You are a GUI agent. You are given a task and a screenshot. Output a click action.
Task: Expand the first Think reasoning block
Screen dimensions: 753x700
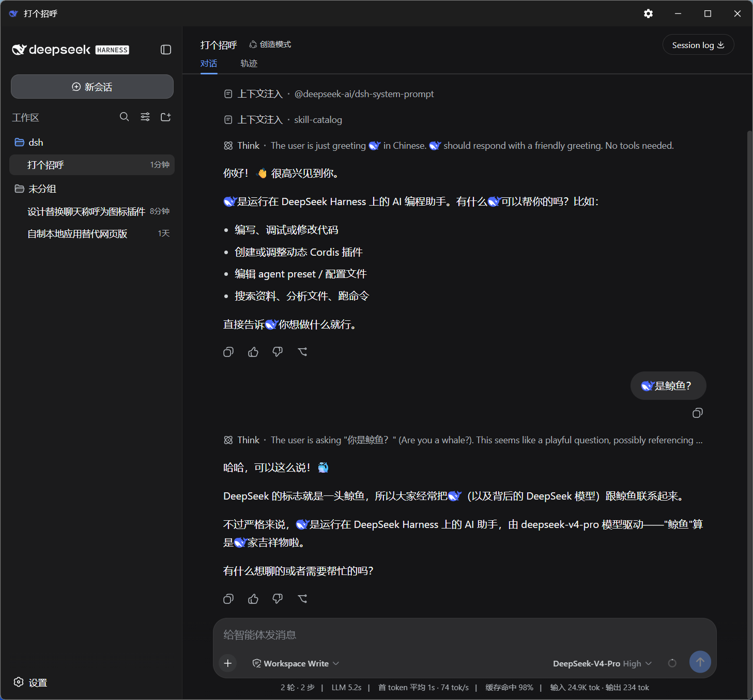point(449,146)
